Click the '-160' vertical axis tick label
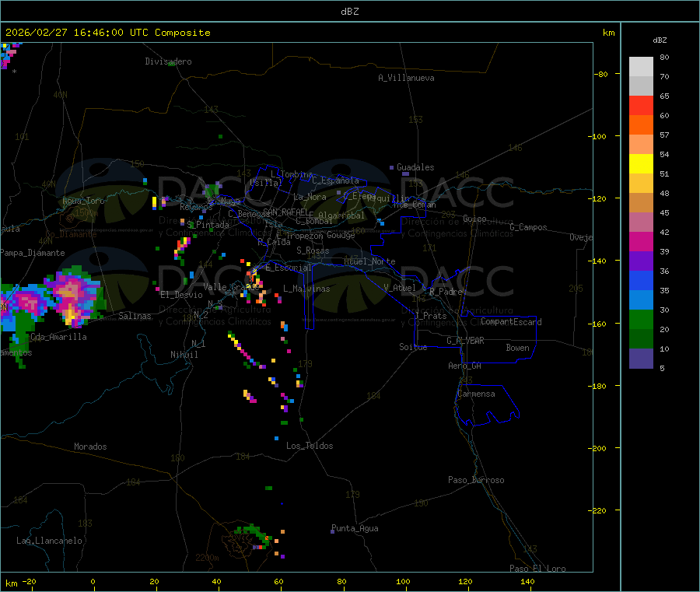 tap(597, 324)
